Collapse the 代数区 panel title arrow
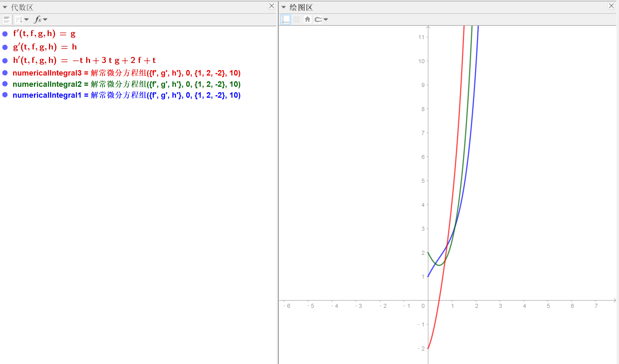The image size is (619, 364). tap(5, 7)
